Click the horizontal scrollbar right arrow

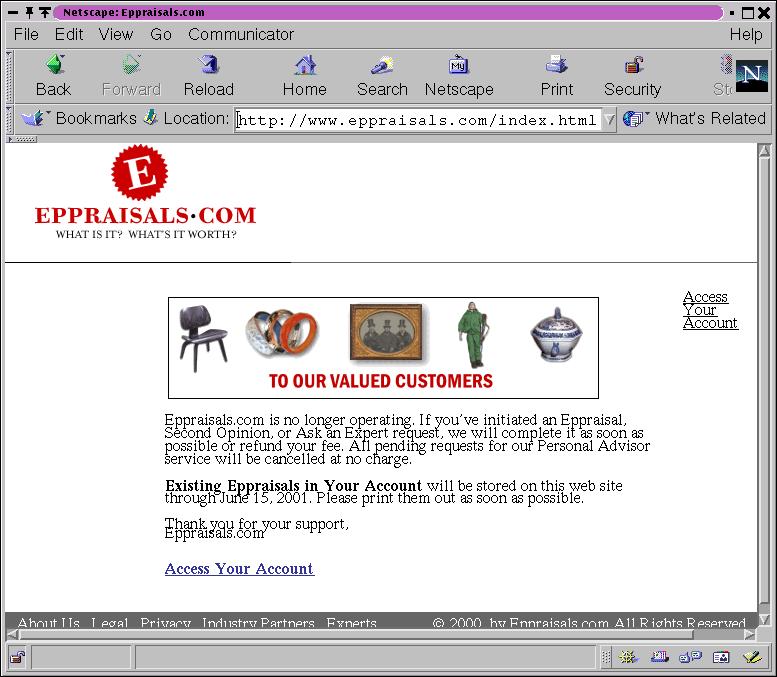pos(750,635)
